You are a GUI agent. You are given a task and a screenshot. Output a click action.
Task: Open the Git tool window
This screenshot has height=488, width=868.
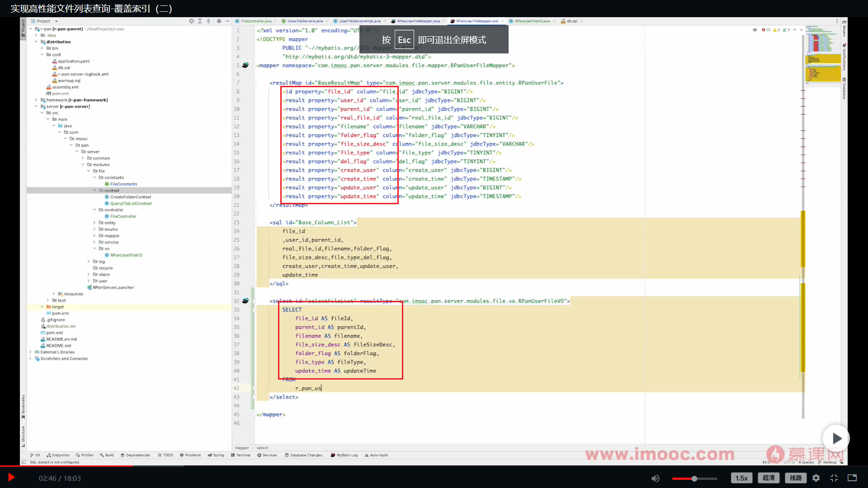tap(35, 455)
